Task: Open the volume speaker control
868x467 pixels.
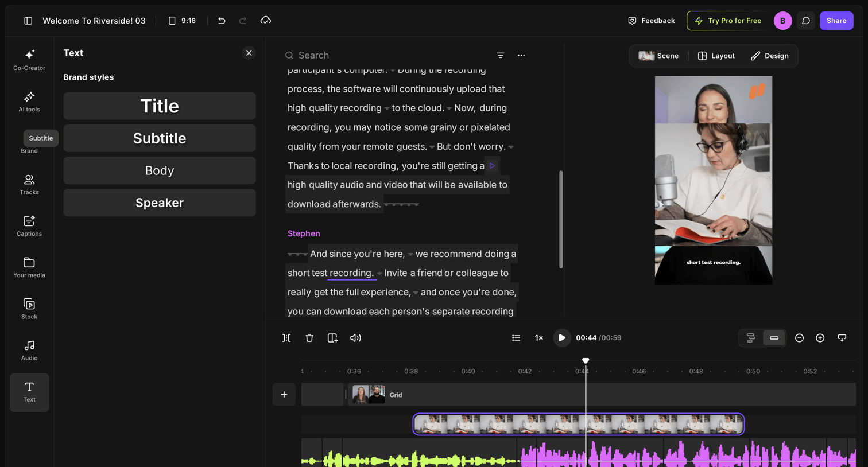Action: pyautogui.click(x=356, y=338)
